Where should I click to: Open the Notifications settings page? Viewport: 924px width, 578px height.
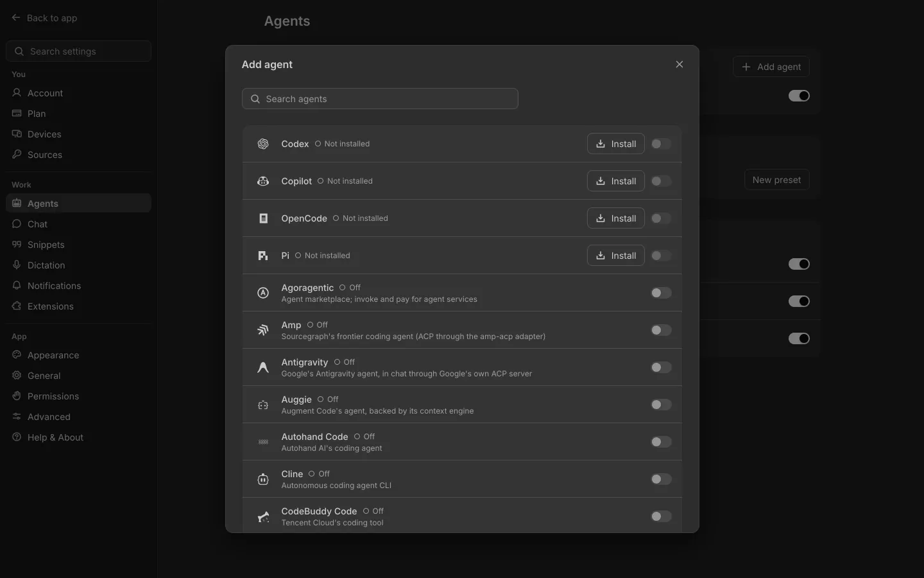[78, 286]
